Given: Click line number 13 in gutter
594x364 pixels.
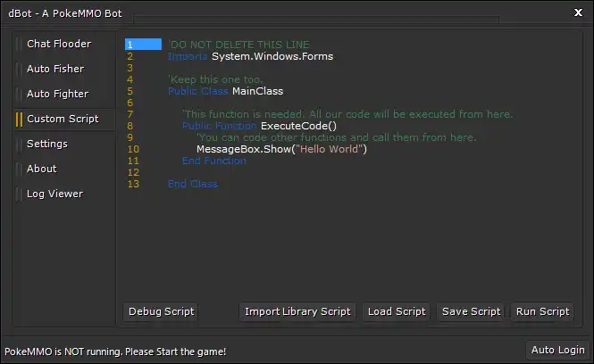Looking at the screenshot, I should [133, 184].
